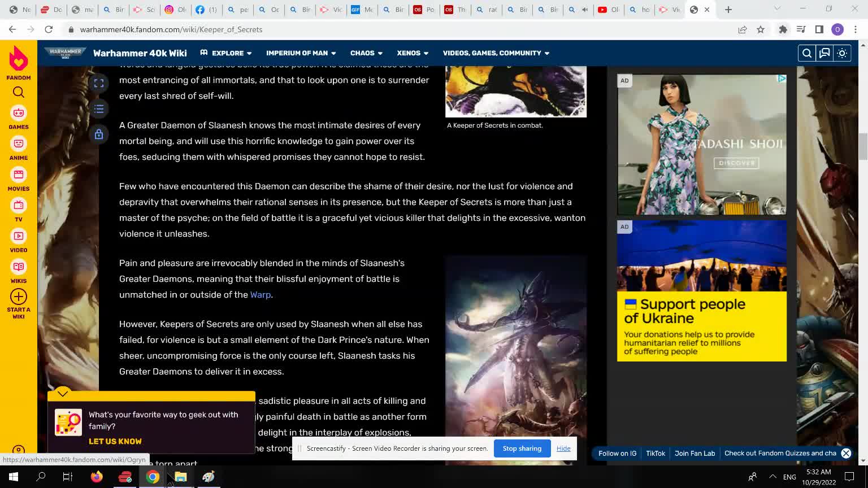Click LET US KNOW in survey popup
The image size is (868, 488).
click(x=115, y=442)
